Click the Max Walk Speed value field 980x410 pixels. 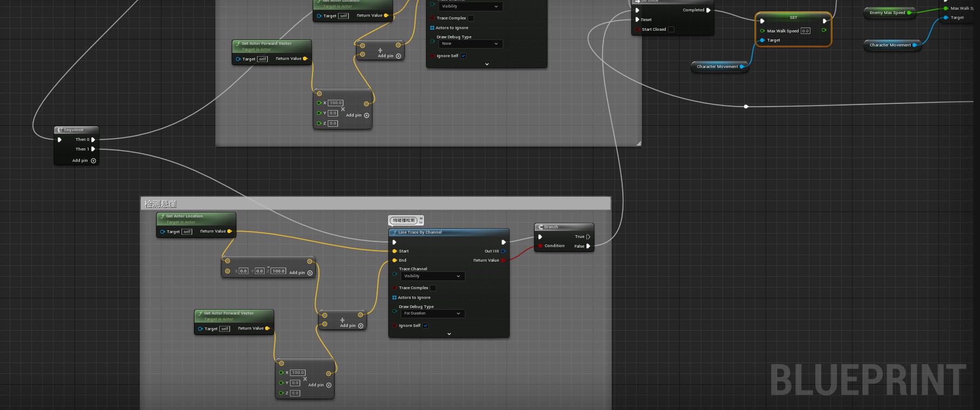coord(805,31)
